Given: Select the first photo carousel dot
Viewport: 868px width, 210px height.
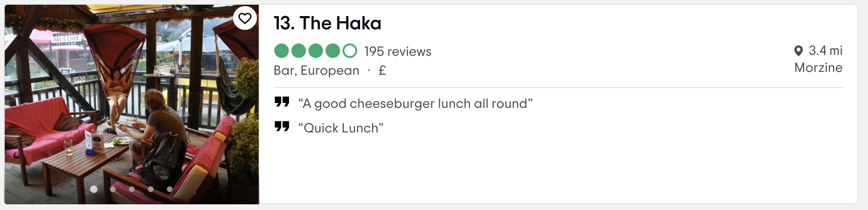Looking at the screenshot, I should 94,189.
